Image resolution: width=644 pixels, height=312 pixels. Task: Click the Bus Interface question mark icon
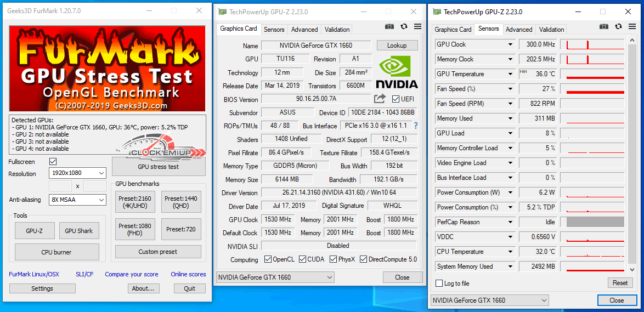click(x=416, y=126)
